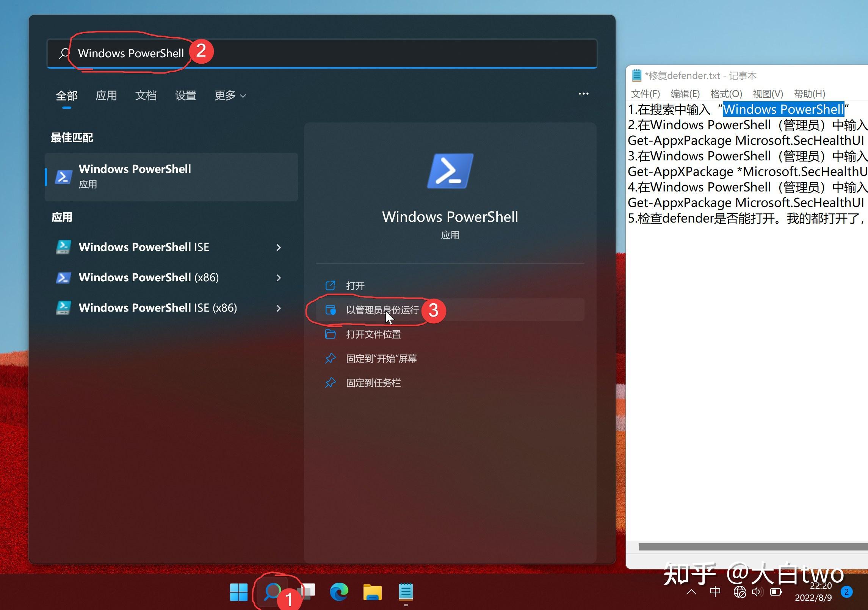Expand the Windows PowerShell ISE result chevron
The image size is (868, 610).
pyautogui.click(x=279, y=247)
